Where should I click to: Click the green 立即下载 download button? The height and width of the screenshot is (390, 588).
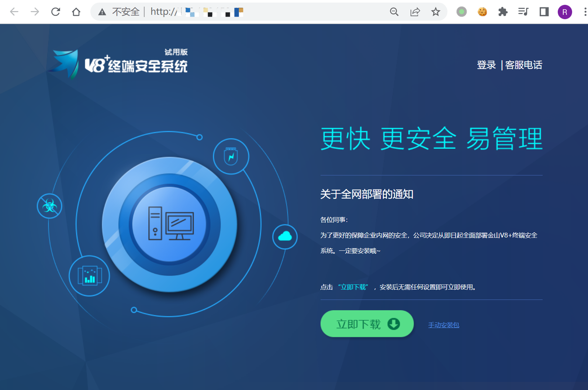coord(367,324)
